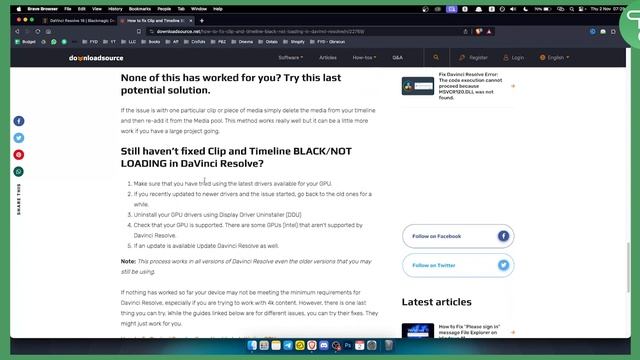Close the How to Fix Clip tab
The image size is (640, 360).
coord(191,20)
